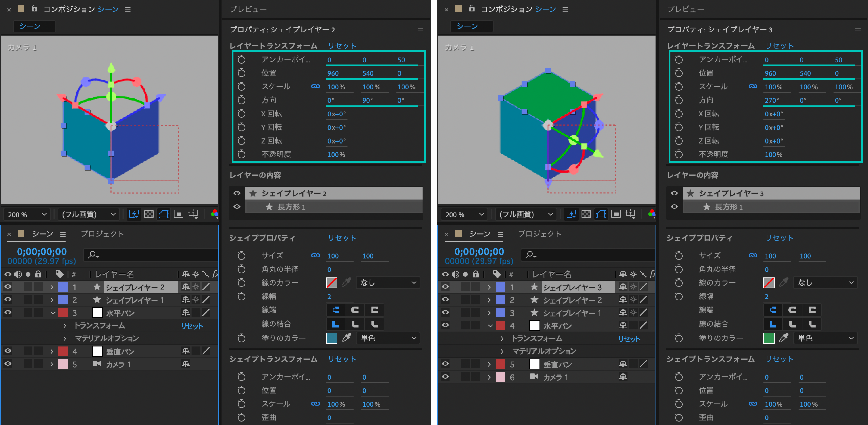Image resolution: width=868 pixels, height=425 pixels.
Task: Select round cap line end in left panel
Action: [x=355, y=310]
